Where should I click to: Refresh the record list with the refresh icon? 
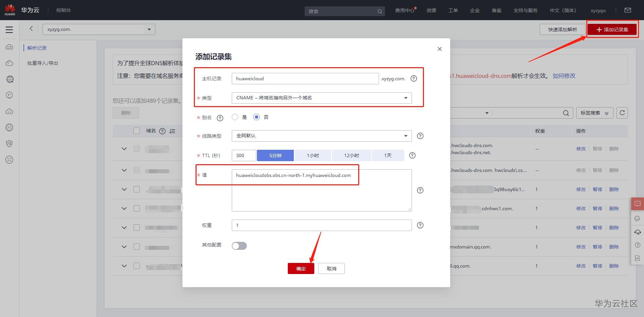pos(622,113)
